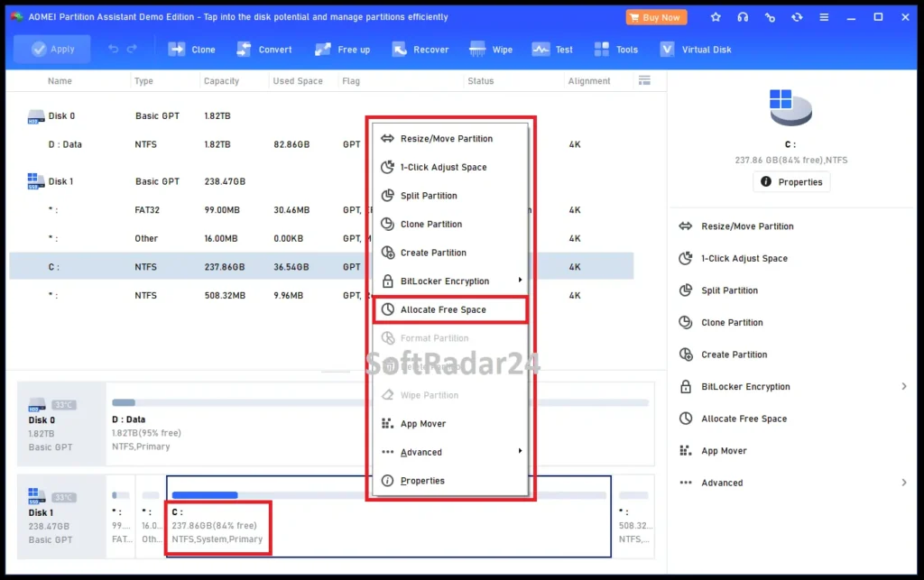Select the NTFS 508.32MB partition row
The width and height of the screenshot is (924, 580).
pos(321,296)
